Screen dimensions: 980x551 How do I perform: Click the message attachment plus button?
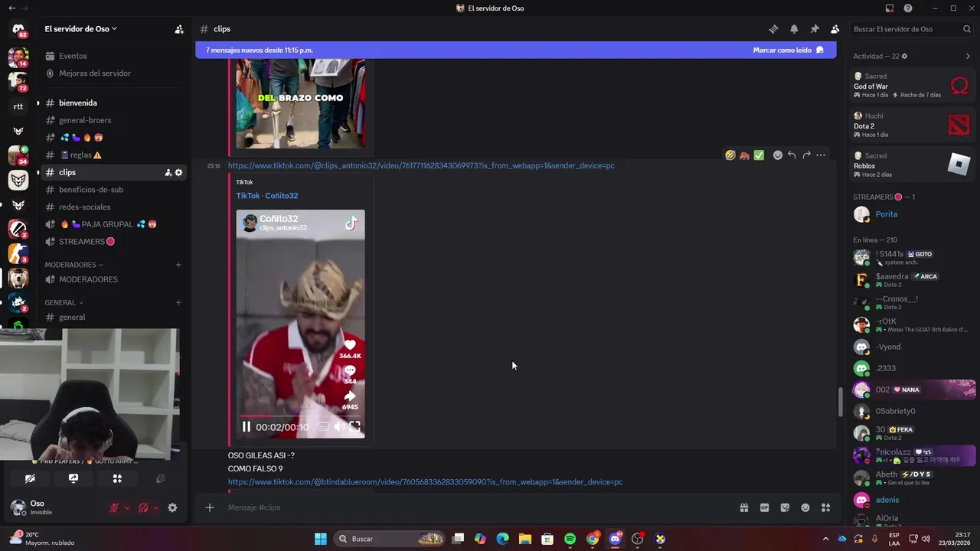click(x=210, y=507)
